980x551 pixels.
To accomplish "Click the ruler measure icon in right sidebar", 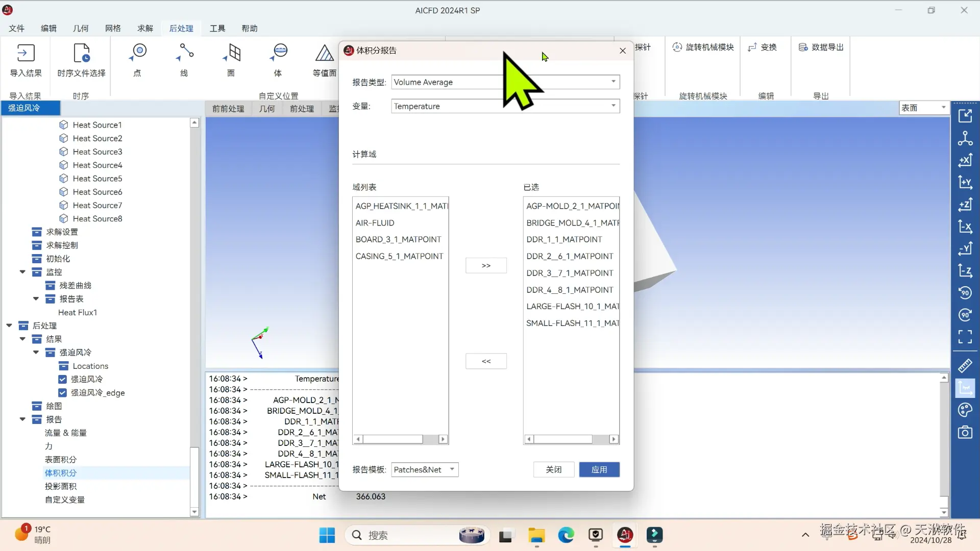I will pos(965,365).
